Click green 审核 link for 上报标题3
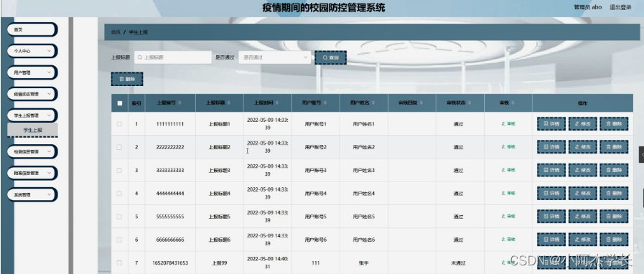 [x=508, y=170]
